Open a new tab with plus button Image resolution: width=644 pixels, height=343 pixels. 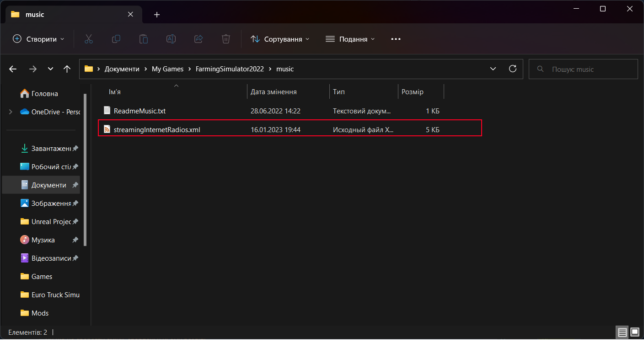157,15
